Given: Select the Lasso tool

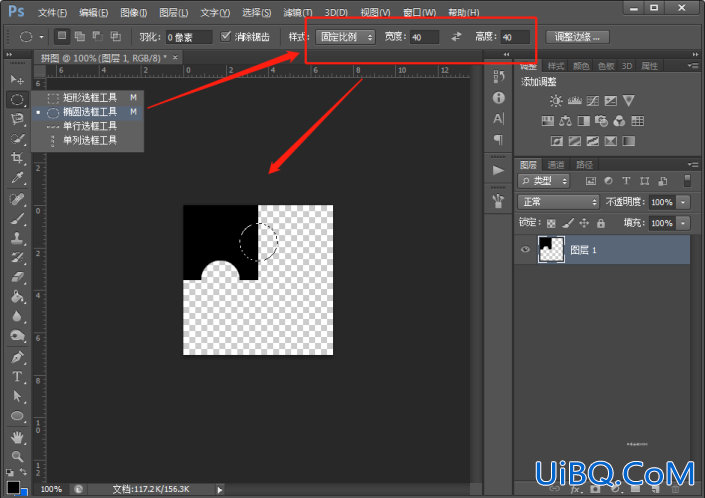Looking at the screenshot, I should [17, 119].
